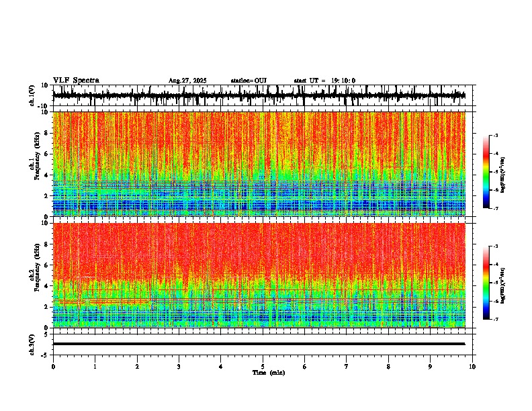Image resolution: width=532 pixels, height=411 pixels.
Task: Click the time axis tick label 2
Action: (x=137, y=367)
